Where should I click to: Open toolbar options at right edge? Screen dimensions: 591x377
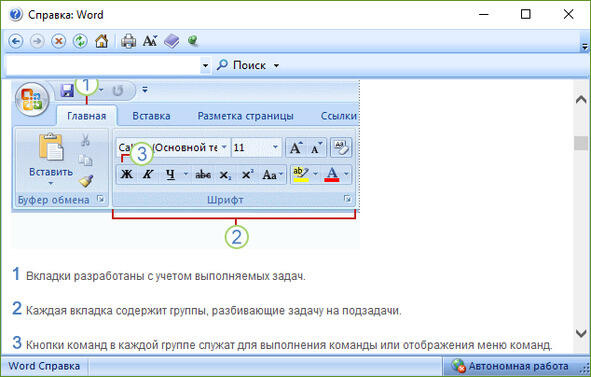click(585, 47)
